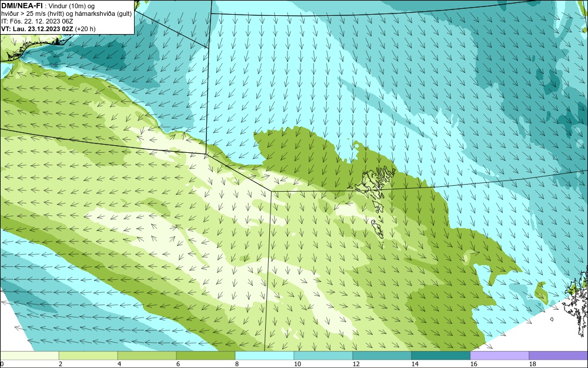Click the DMI/NEA-FI title text
The width and height of the screenshot is (588, 368).
[21, 5]
